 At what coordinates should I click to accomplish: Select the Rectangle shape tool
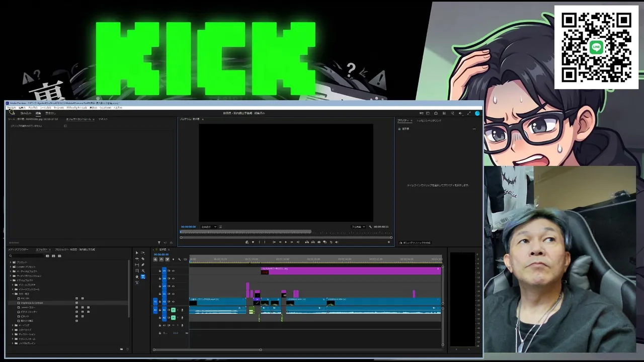pos(137,271)
